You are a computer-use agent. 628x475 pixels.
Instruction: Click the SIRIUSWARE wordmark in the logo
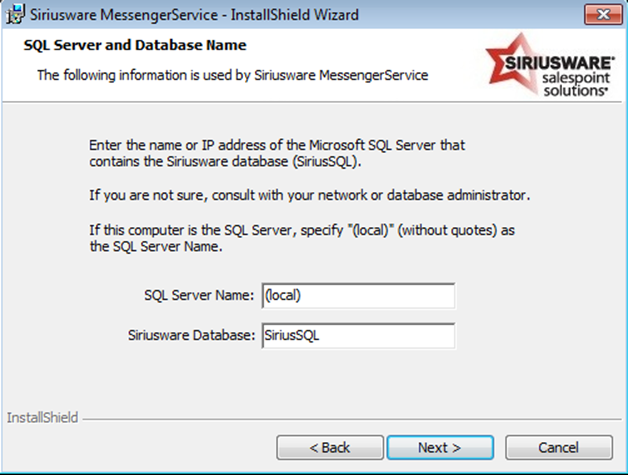click(x=552, y=59)
